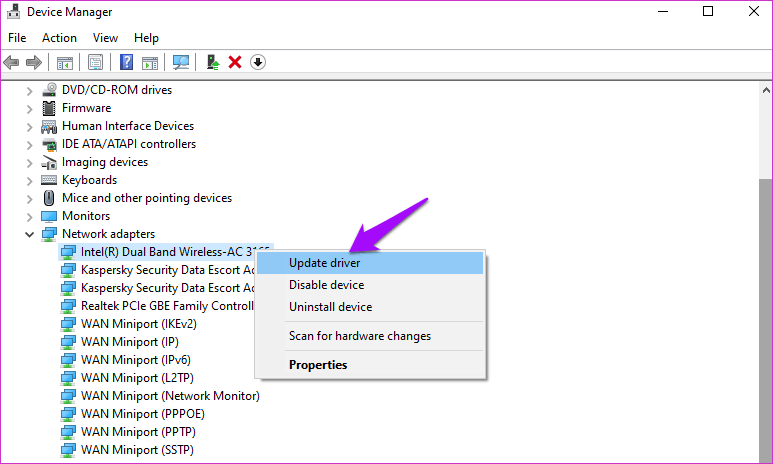Click the Keyboards category icon
This screenshot has height=464, width=773.
[x=49, y=180]
